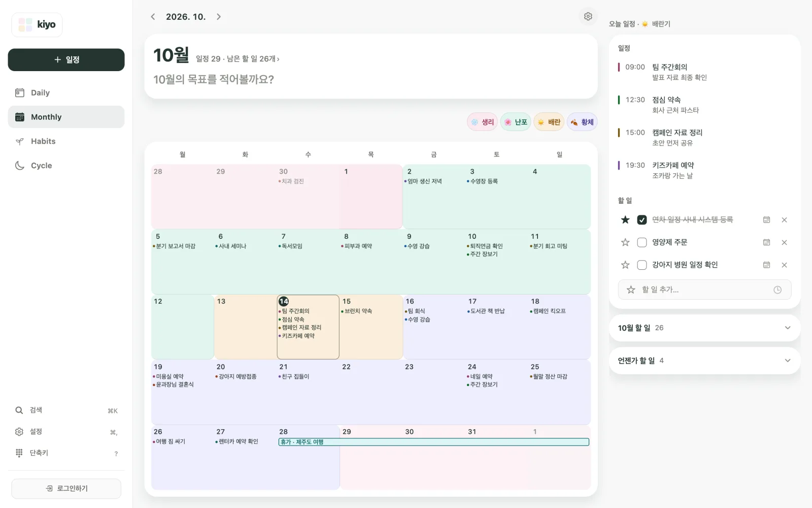Screen dimensions: 812x508
Task: Go to next month with right chevron
Action: (219, 17)
